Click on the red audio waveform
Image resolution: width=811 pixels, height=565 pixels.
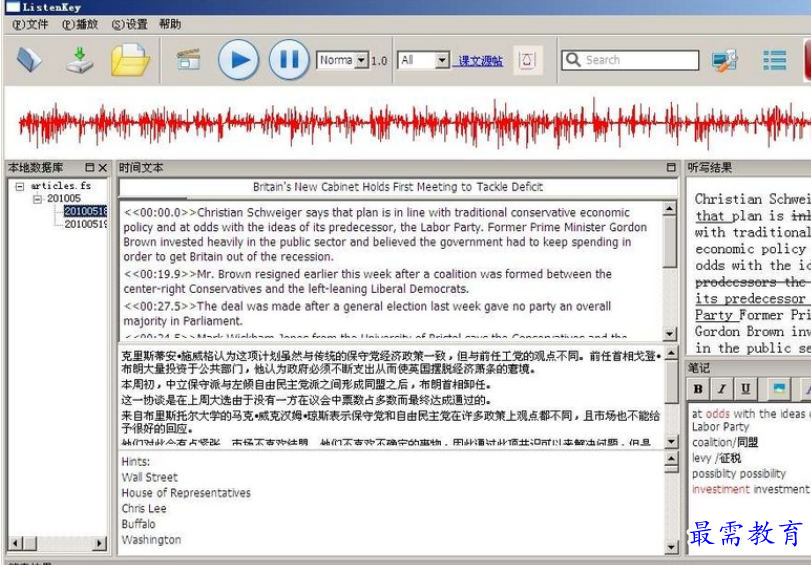[x=400, y=125]
